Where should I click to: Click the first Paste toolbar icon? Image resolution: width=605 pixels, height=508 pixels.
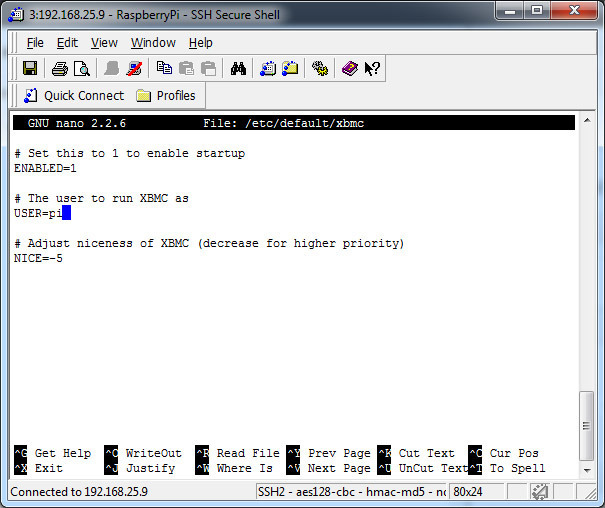point(186,69)
